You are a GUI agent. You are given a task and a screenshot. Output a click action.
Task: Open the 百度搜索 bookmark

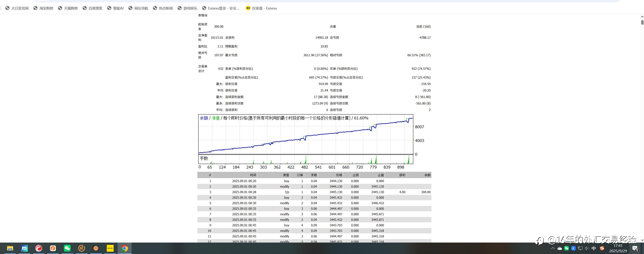tap(93, 8)
